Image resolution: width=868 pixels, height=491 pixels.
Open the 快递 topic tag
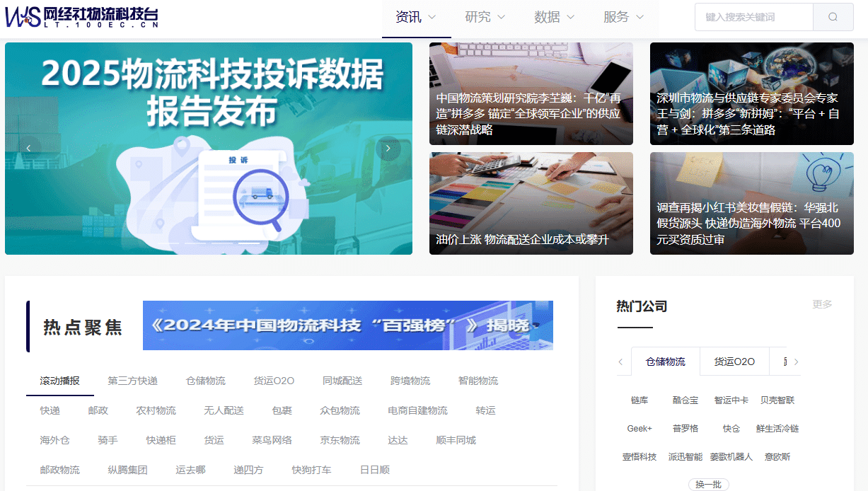[50, 410]
